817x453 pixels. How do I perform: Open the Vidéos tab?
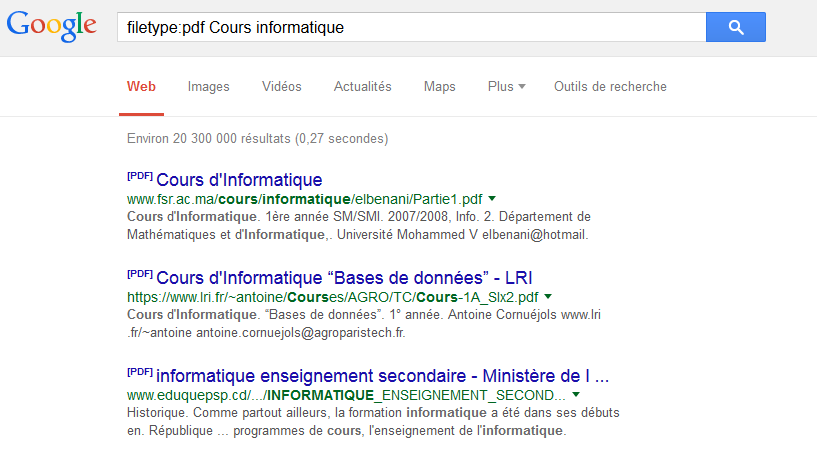(281, 87)
